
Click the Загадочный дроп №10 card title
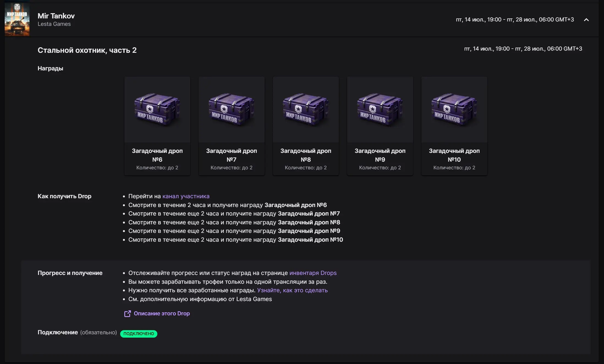point(454,155)
